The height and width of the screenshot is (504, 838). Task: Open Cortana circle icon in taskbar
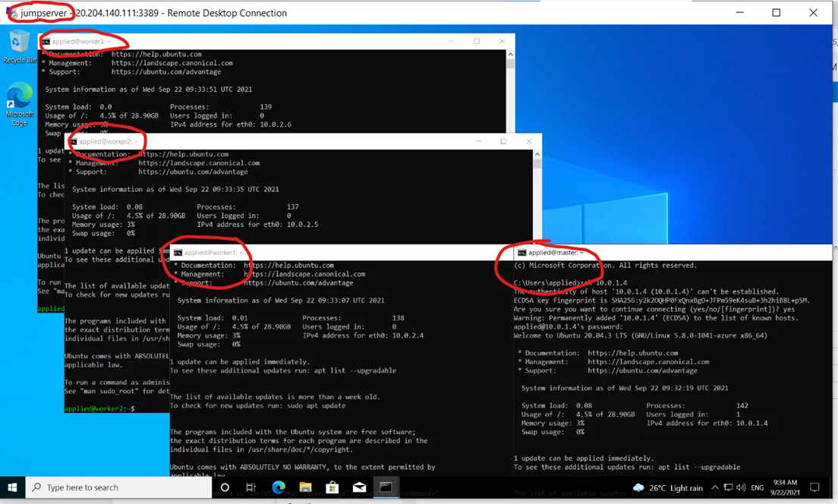point(225,487)
